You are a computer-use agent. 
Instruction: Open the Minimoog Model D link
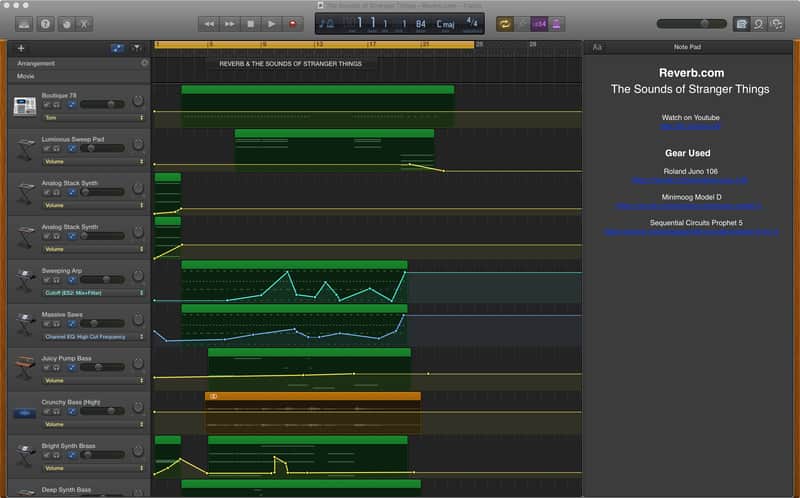(x=689, y=206)
